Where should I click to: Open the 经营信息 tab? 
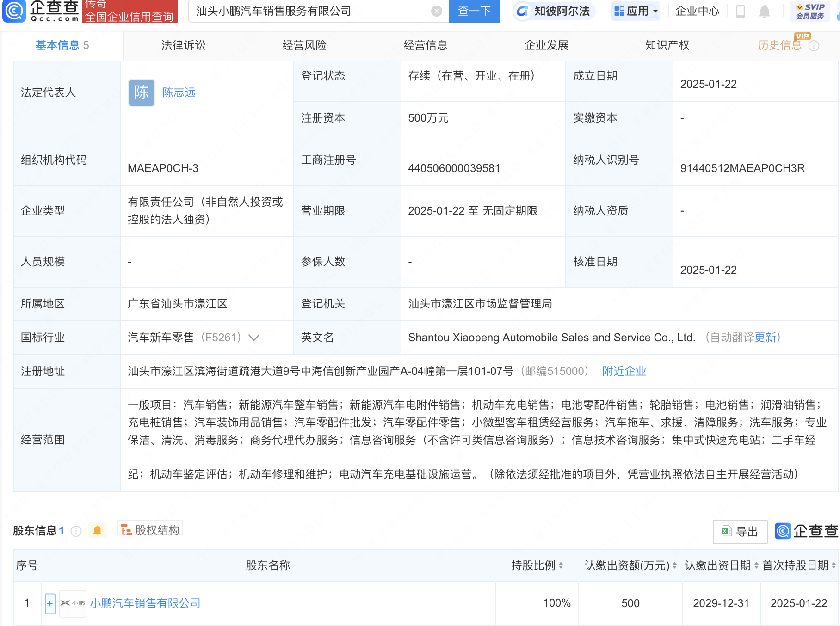[425, 45]
